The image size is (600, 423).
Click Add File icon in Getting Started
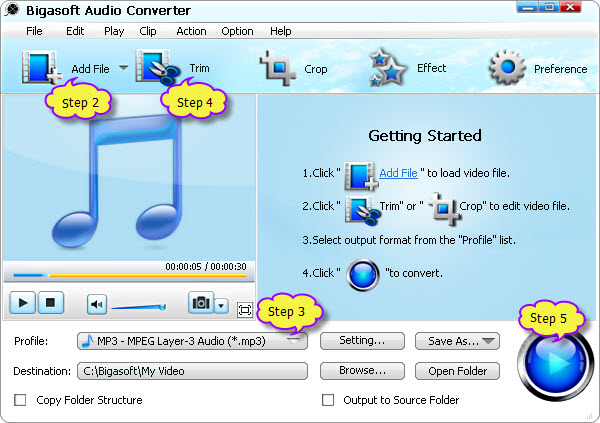(x=360, y=176)
